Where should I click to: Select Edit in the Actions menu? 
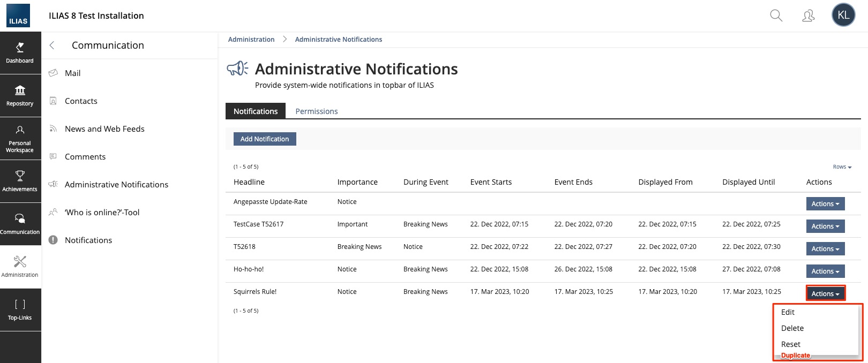(x=788, y=312)
